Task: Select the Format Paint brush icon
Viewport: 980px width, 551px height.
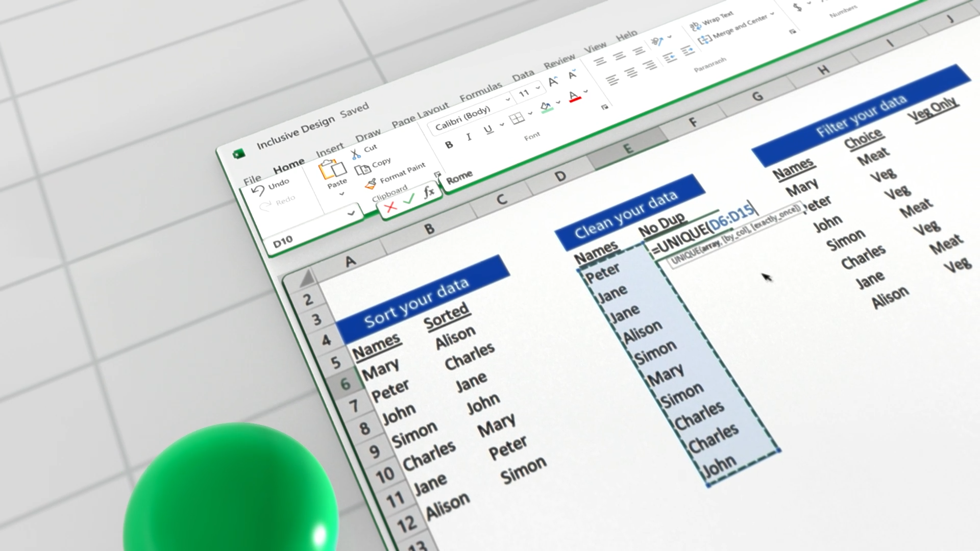Action: (371, 183)
